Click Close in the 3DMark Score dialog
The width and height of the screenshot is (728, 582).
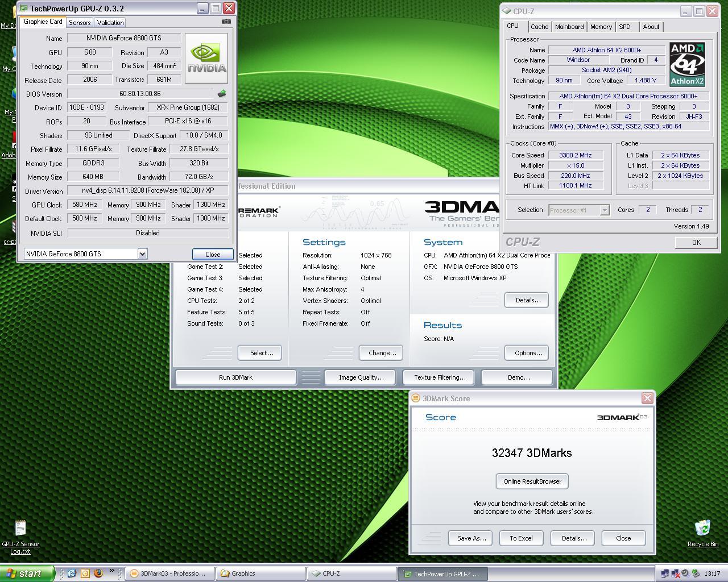(623, 538)
